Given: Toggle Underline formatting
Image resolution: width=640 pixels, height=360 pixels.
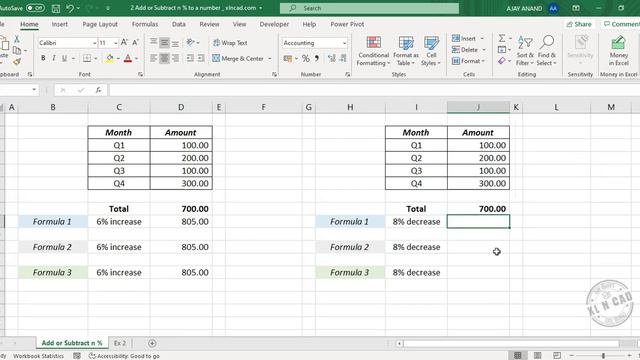Looking at the screenshot, I should click(64, 58).
